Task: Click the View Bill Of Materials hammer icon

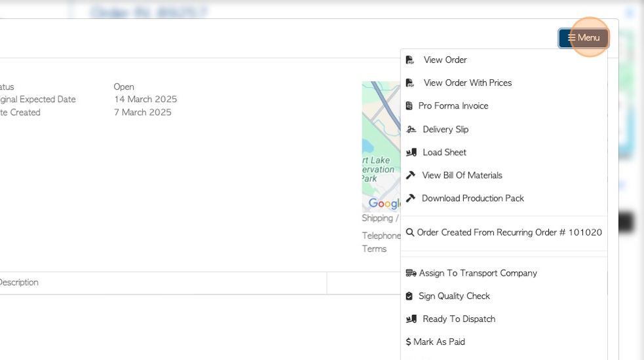Action: pos(411,175)
